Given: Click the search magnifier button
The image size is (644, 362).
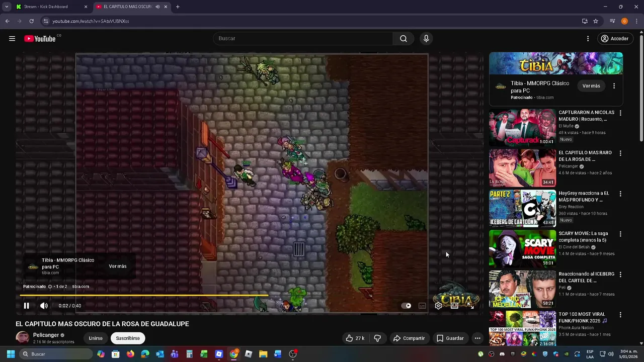Looking at the screenshot, I should click(x=404, y=39).
